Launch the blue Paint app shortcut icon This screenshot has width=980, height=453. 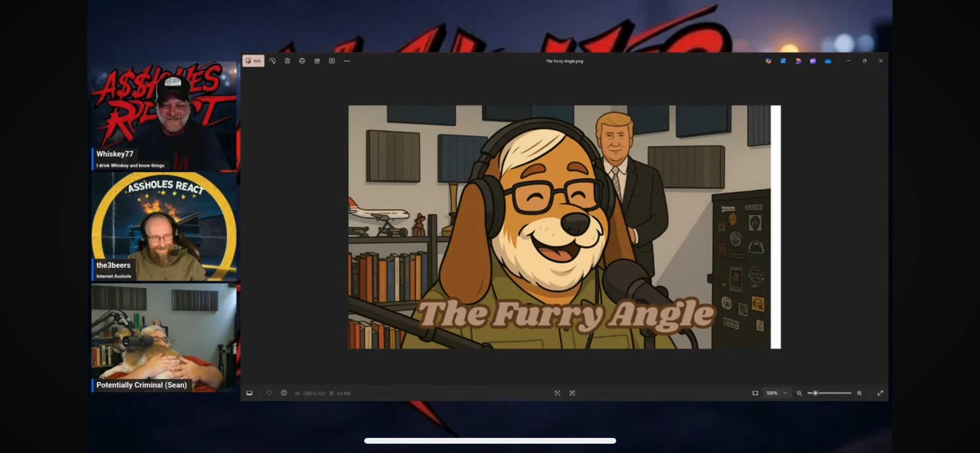(783, 61)
